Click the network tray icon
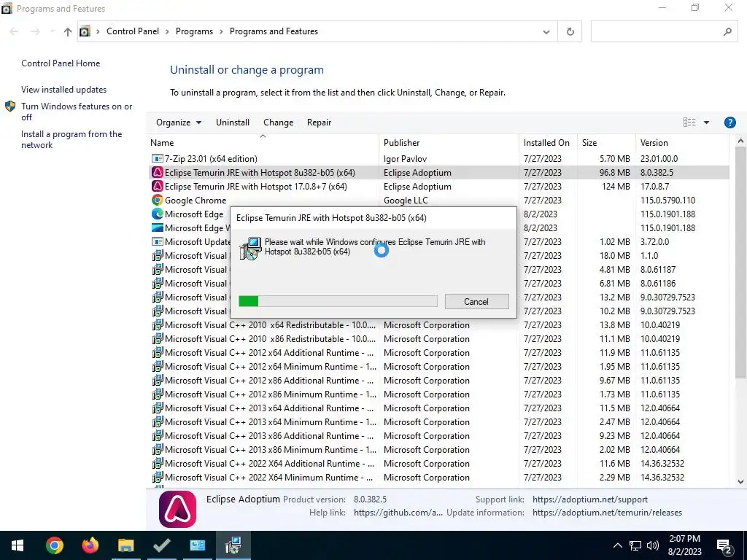Viewport: 747px width, 560px height. pos(635,545)
